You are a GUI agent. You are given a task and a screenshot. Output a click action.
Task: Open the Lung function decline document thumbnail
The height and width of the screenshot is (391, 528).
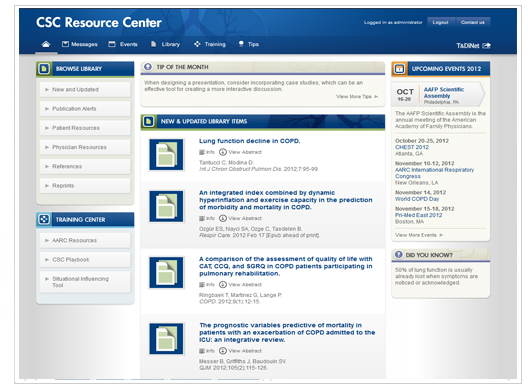tap(166, 155)
